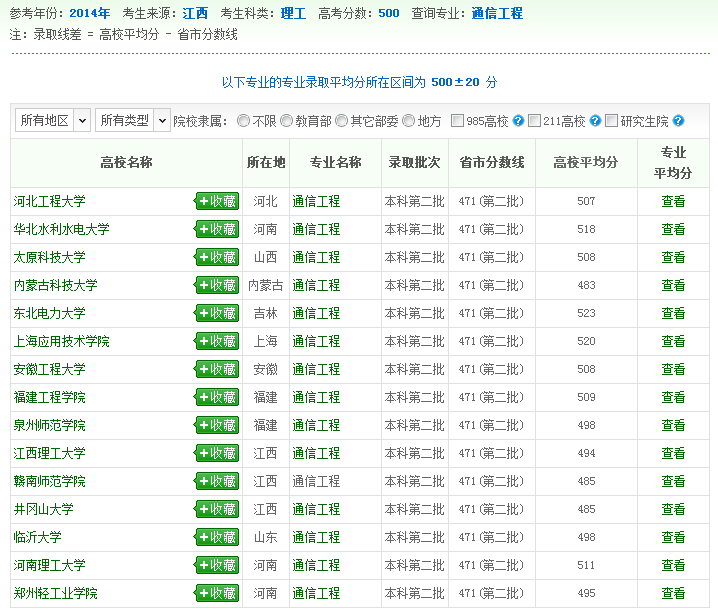Click the 500 exam score link

tap(389, 13)
